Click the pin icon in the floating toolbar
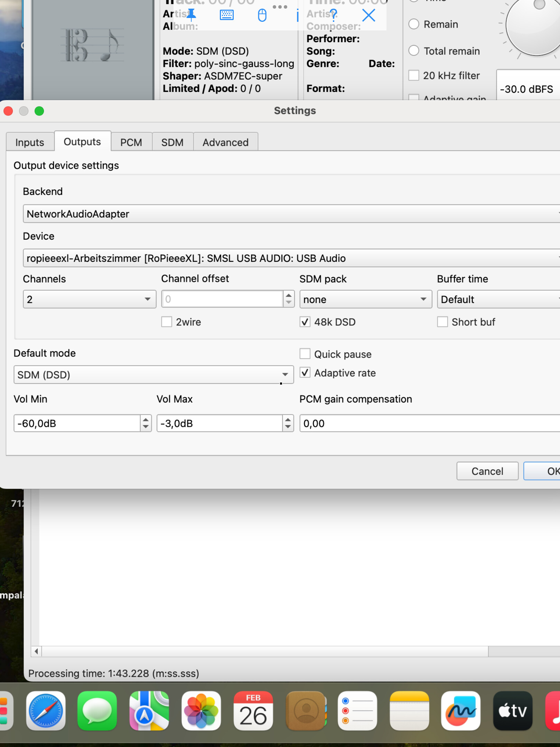This screenshot has height=747, width=560. tap(191, 15)
